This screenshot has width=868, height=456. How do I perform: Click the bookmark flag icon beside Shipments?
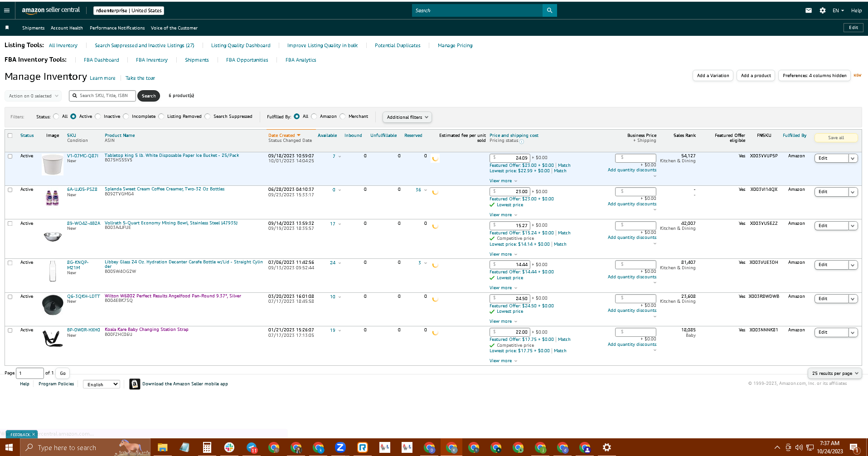click(7, 28)
